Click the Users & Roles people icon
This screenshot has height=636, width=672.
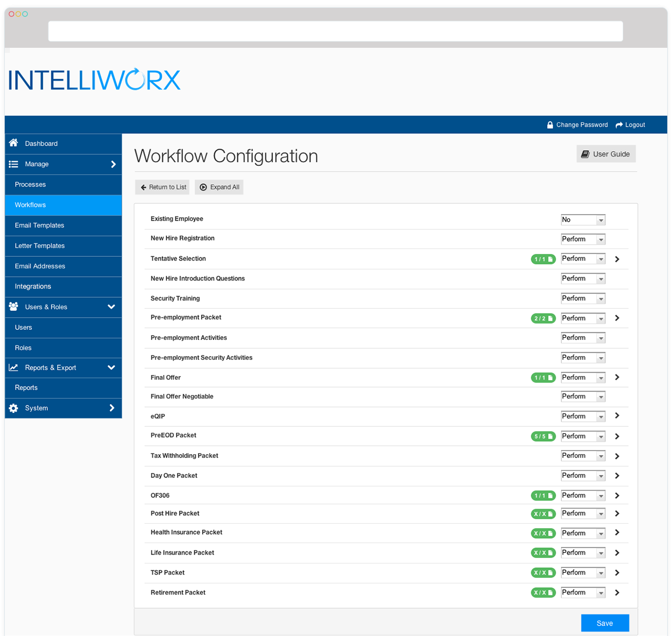click(x=14, y=306)
